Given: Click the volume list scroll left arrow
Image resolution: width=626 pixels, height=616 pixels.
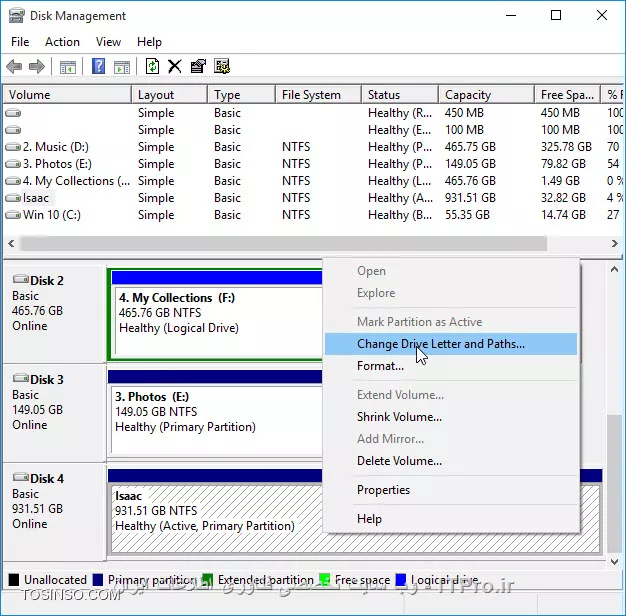Looking at the screenshot, I should coord(11,244).
